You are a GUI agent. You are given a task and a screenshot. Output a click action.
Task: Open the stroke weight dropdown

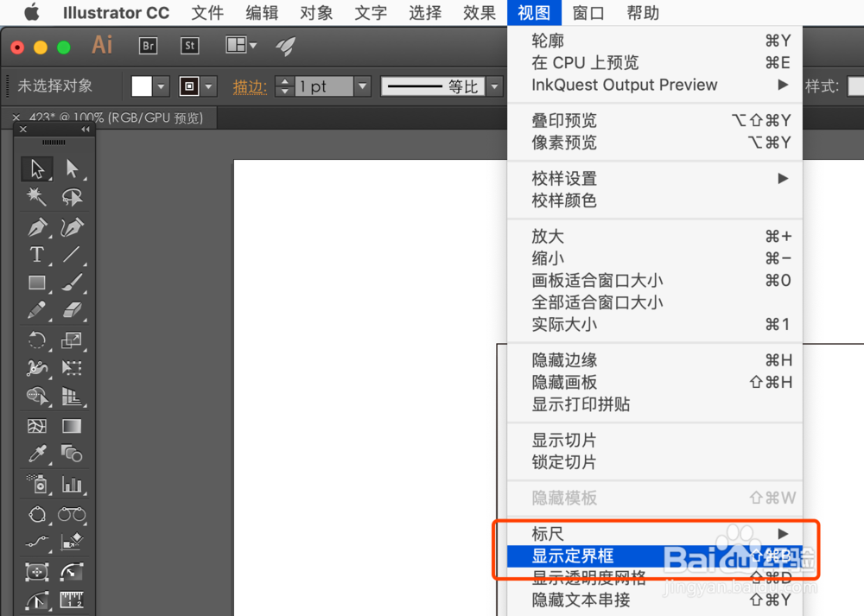(360, 86)
